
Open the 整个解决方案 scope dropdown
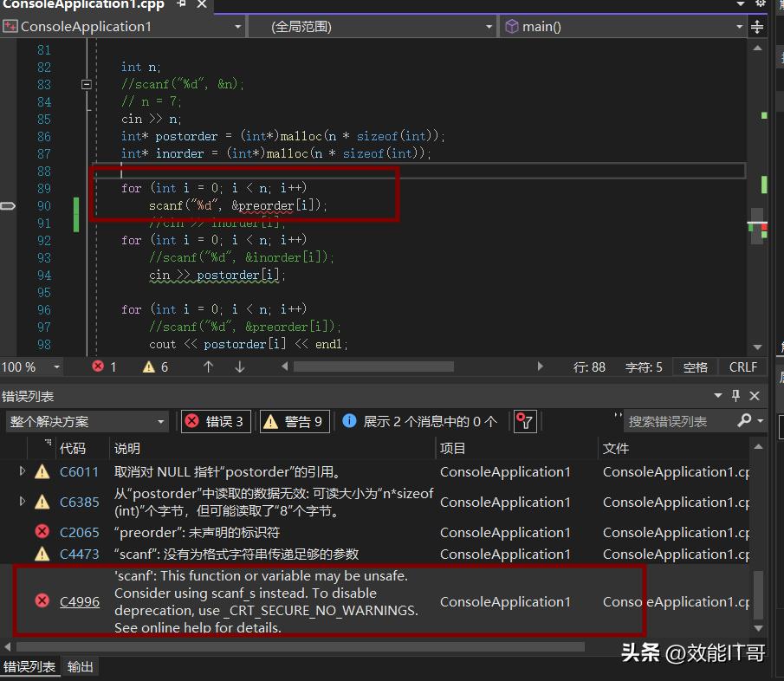[87, 421]
